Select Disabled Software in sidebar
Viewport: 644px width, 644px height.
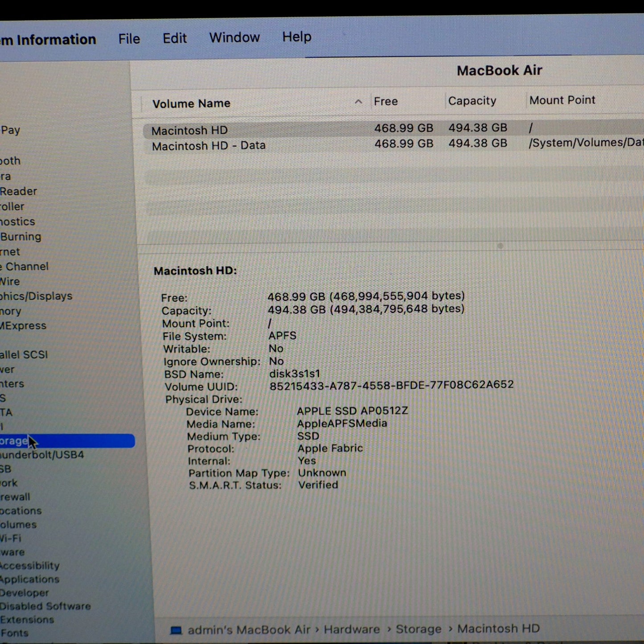[45, 607]
